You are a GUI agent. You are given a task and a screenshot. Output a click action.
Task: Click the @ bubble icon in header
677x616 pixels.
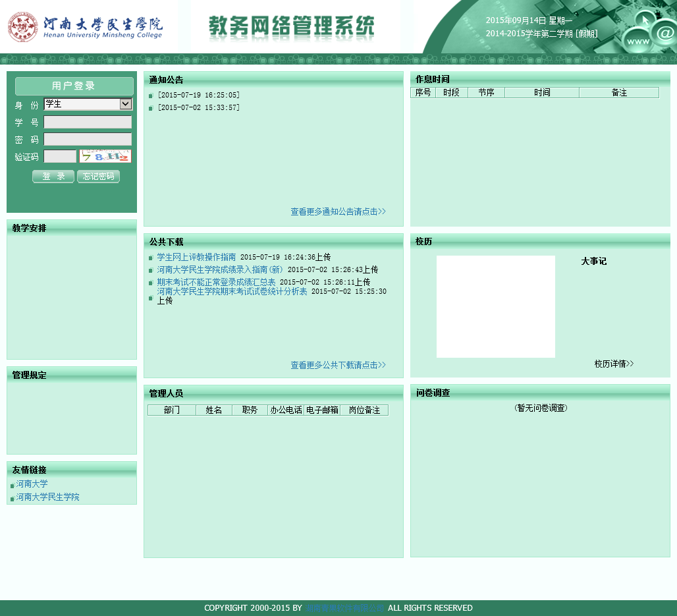tap(665, 33)
